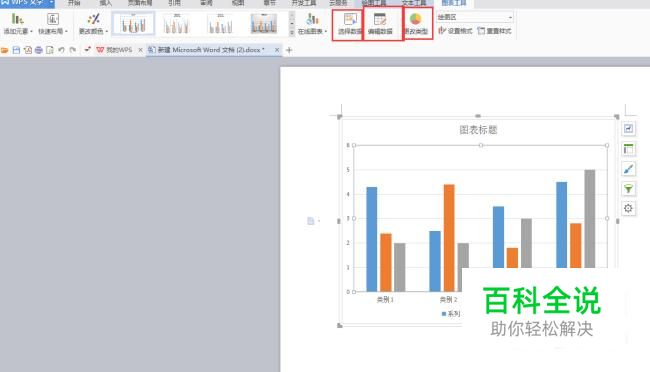Click the 系列 legend entry with blue marker
Screen dimensions: 650x372
click(451, 314)
